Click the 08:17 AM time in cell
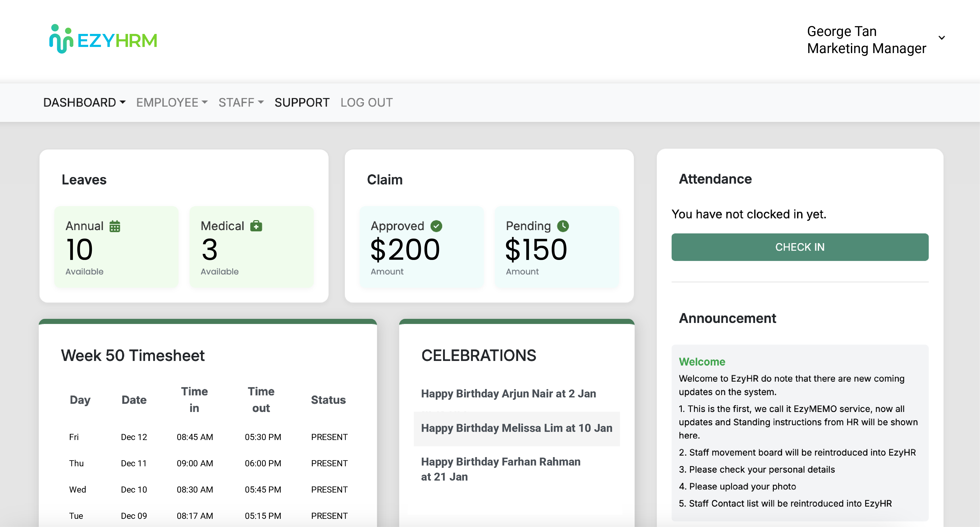The width and height of the screenshot is (980, 527). click(x=195, y=516)
